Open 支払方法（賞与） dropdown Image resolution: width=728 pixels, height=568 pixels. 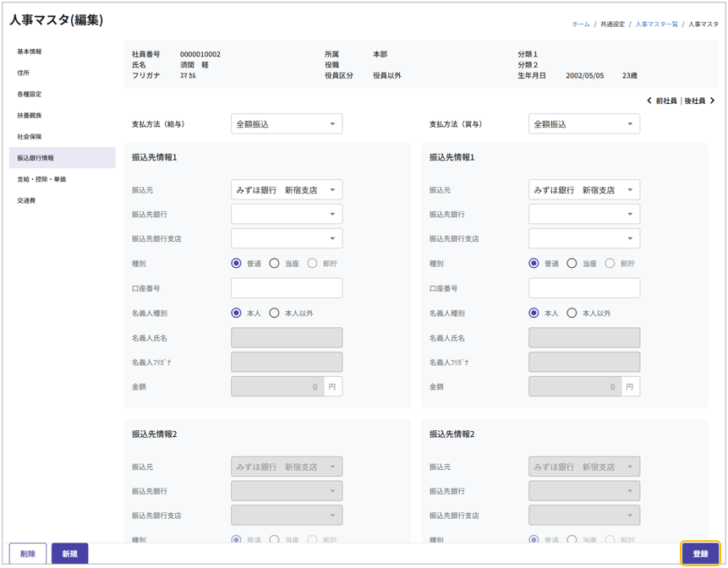pyautogui.click(x=583, y=124)
